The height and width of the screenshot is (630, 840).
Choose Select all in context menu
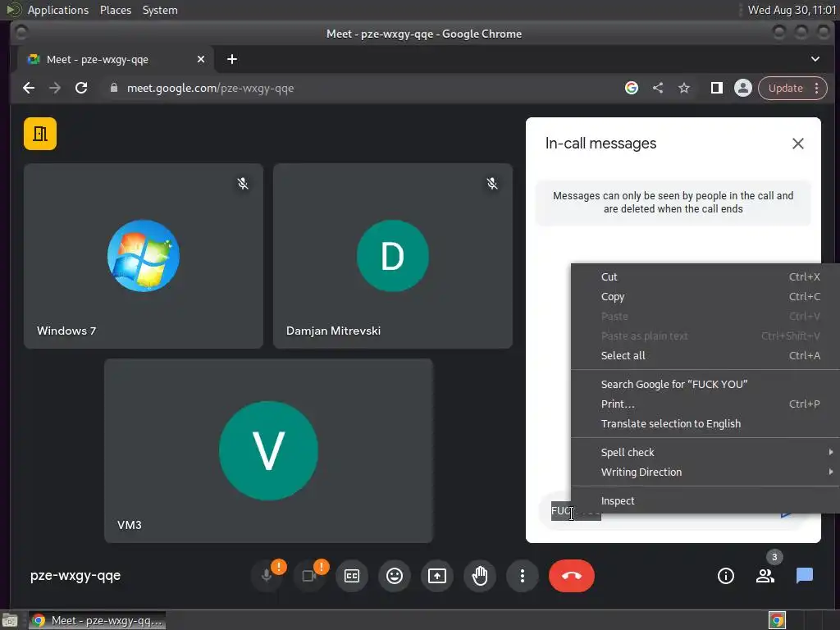pyautogui.click(x=705, y=356)
